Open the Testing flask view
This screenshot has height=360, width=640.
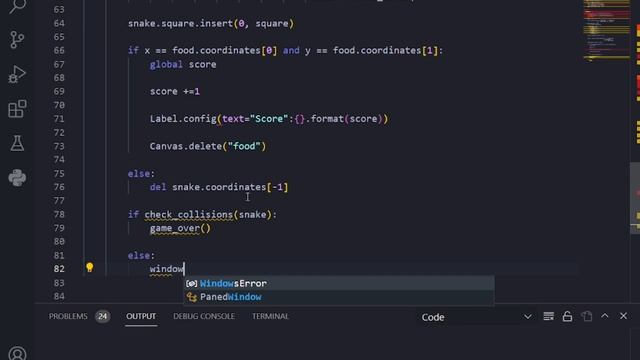pos(17,143)
